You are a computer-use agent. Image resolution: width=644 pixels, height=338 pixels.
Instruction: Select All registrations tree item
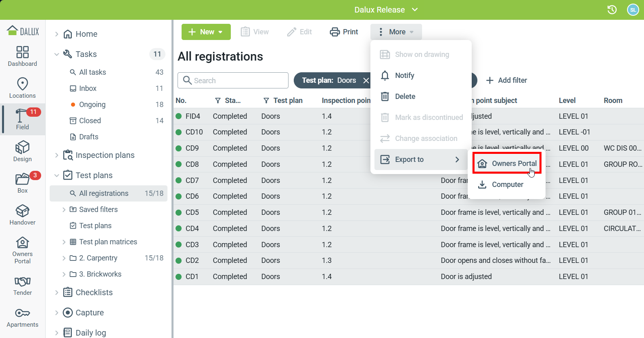coord(109,193)
